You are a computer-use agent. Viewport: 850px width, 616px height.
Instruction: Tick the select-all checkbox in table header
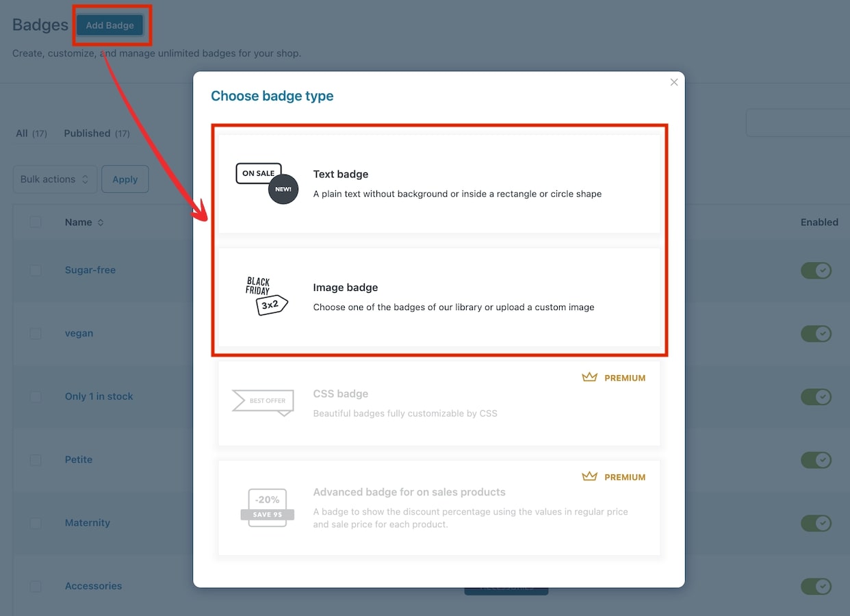[36, 222]
